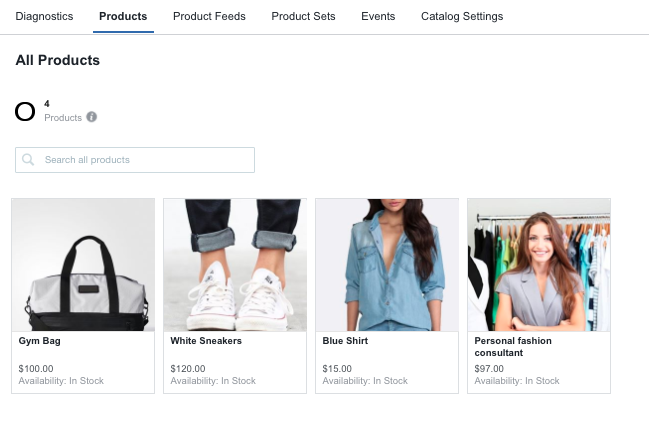This screenshot has height=431, width=649.
Task: Open the Personal fashion consultant image
Action: click(539, 265)
